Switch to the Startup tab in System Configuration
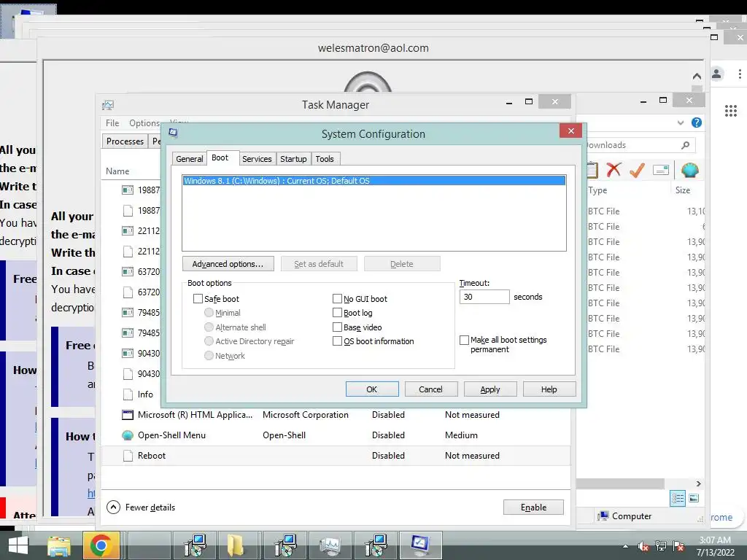 click(293, 158)
